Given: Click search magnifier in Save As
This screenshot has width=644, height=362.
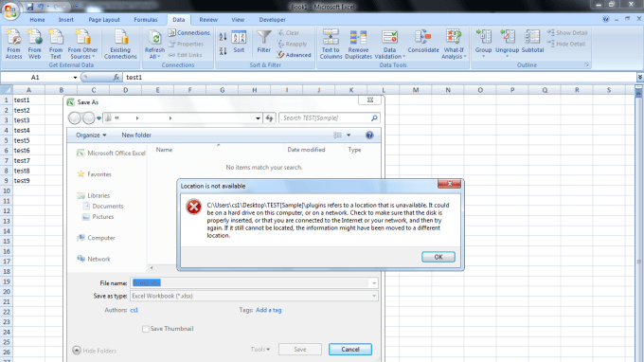Looking at the screenshot, I should [374, 118].
